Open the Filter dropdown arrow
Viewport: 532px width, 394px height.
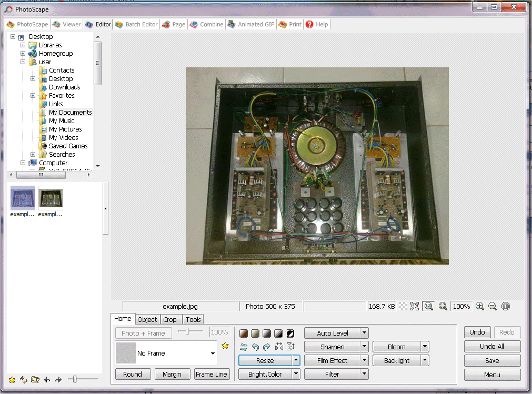click(364, 374)
